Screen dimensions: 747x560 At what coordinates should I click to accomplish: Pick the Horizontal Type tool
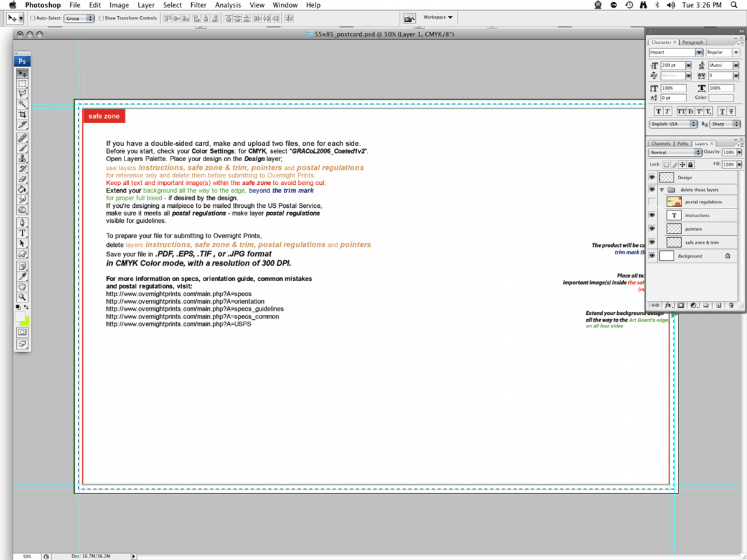tap(22, 233)
